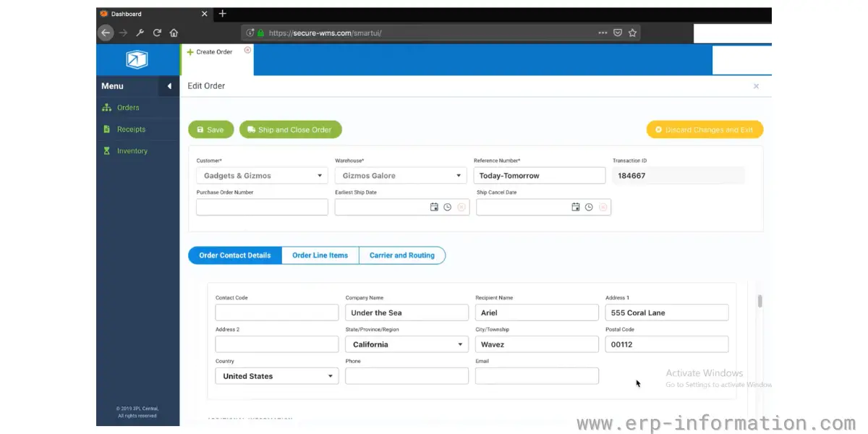Open the State/Province/Region California dropdown
Viewport: 868px width, 434px height.
point(407,344)
